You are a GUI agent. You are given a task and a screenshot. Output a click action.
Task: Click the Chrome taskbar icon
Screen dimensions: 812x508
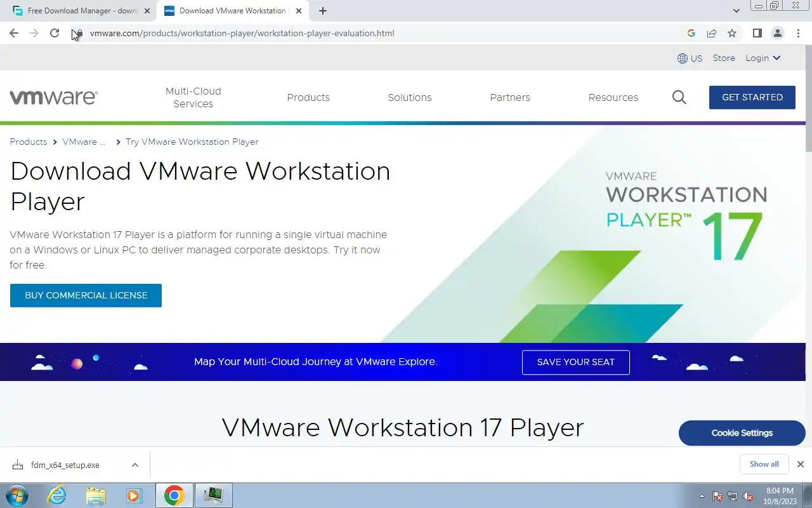click(174, 495)
